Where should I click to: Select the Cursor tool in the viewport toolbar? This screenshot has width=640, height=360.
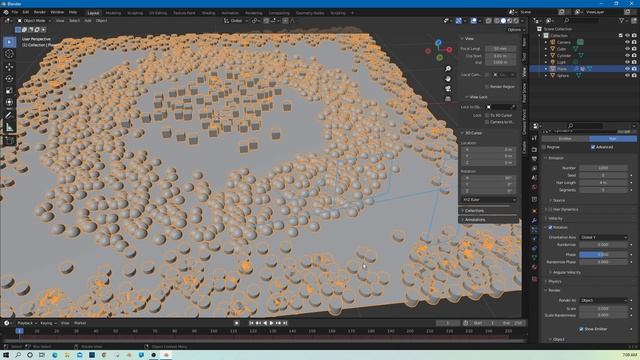click(9, 54)
